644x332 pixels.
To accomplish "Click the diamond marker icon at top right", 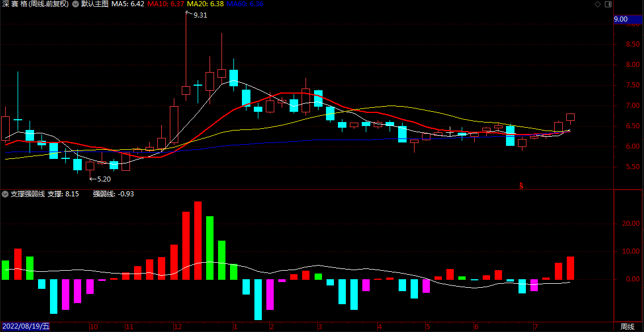I will (x=597, y=4).
